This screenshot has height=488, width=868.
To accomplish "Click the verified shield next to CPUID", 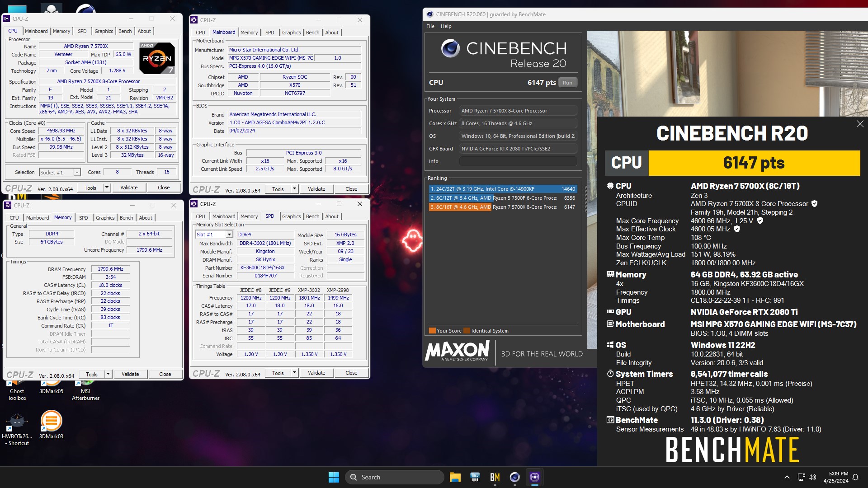I will (814, 204).
